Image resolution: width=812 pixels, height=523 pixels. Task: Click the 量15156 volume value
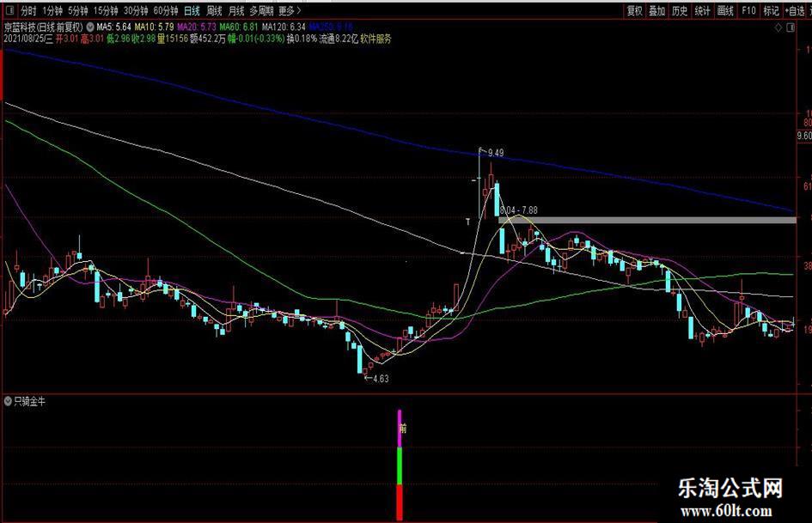tap(173, 39)
